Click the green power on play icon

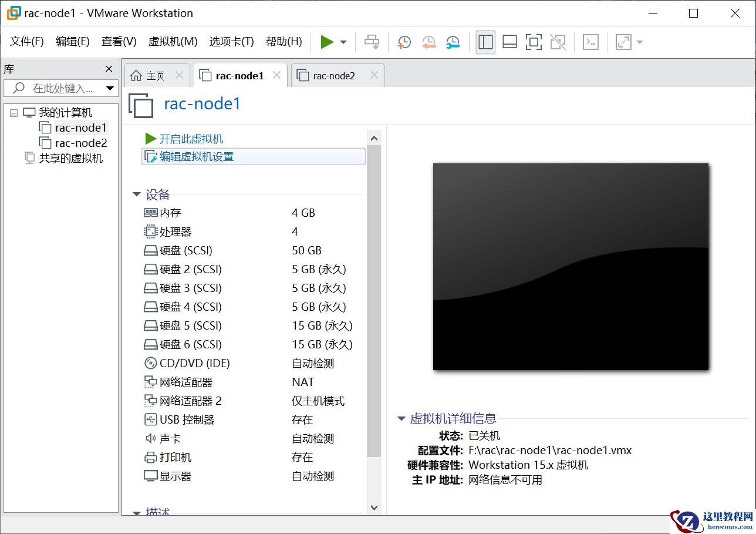click(327, 42)
